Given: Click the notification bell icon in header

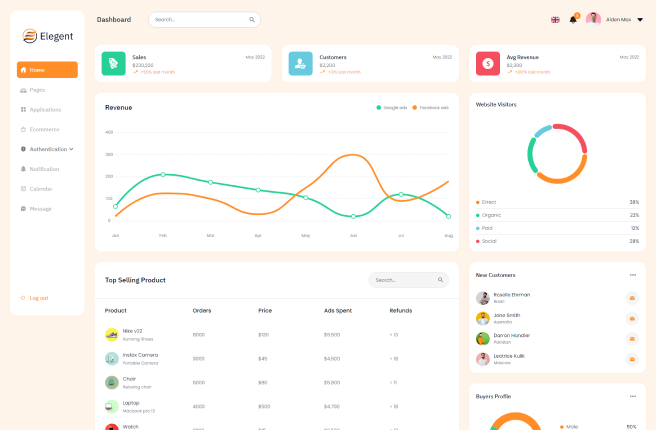Looking at the screenshot, I should 573,19.
